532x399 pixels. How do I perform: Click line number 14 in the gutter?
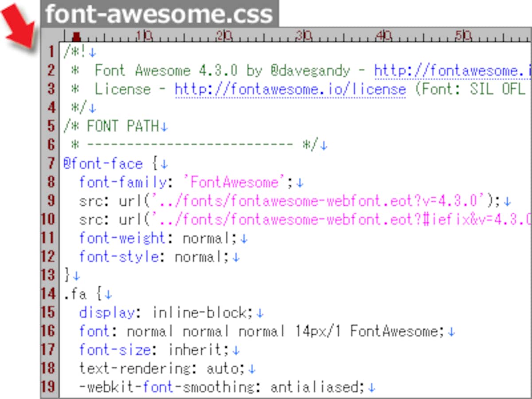click(x=49, y=294)
